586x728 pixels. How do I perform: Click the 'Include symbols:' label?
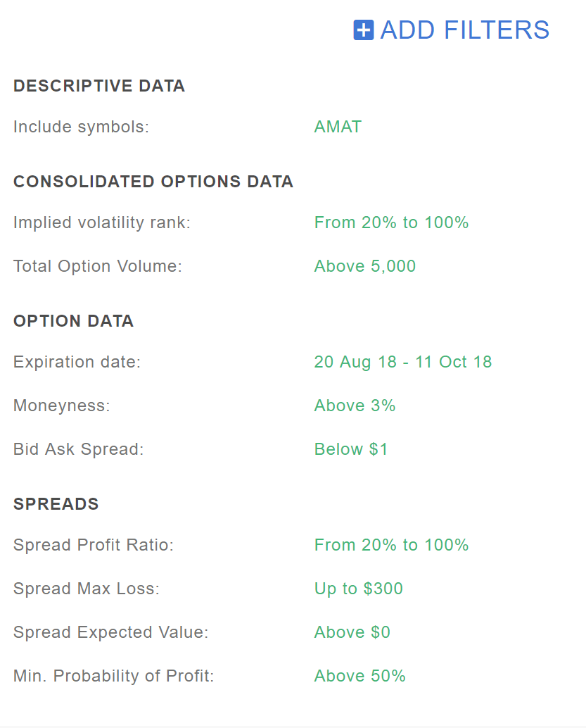[x=81, y=127]
